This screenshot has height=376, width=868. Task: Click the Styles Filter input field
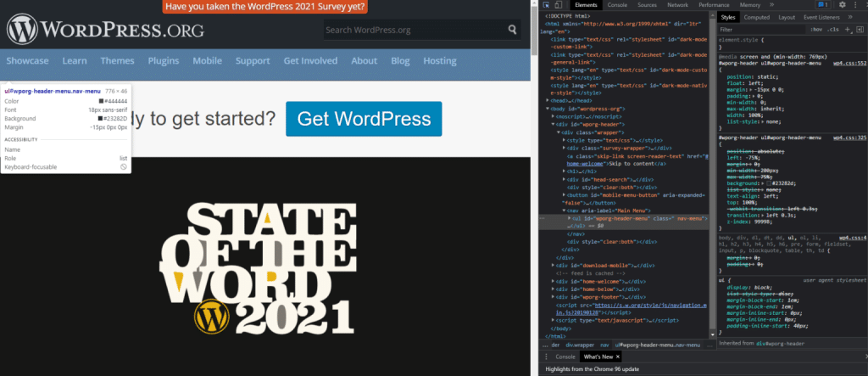(761, 30)
